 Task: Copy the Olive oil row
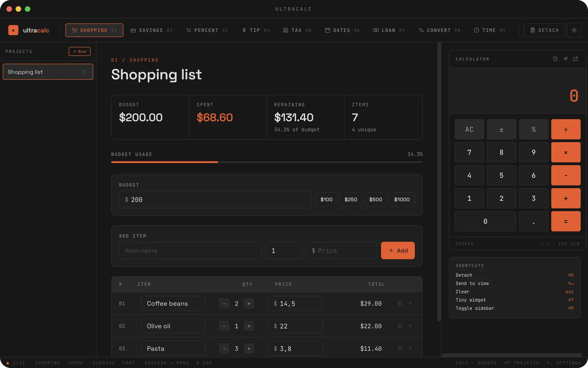(400, 326)
